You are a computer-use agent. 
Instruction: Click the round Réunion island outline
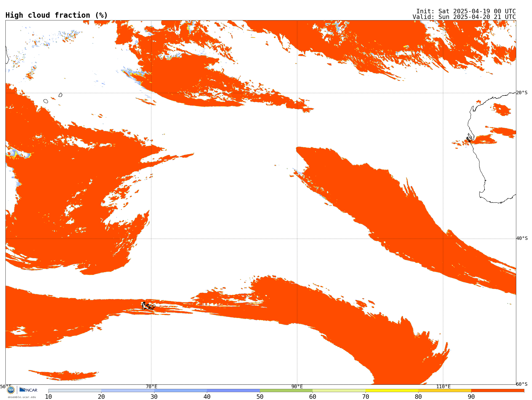point(46,101)
